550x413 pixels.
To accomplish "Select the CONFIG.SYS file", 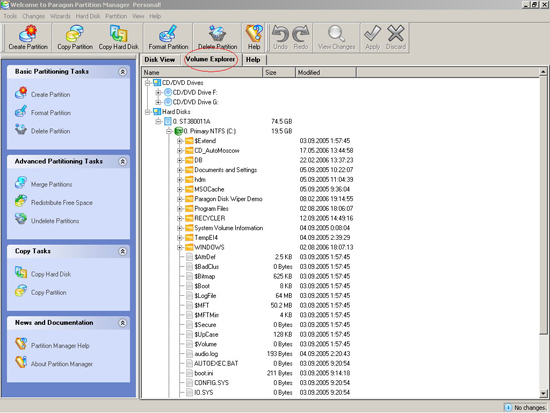I will [211, 383].
